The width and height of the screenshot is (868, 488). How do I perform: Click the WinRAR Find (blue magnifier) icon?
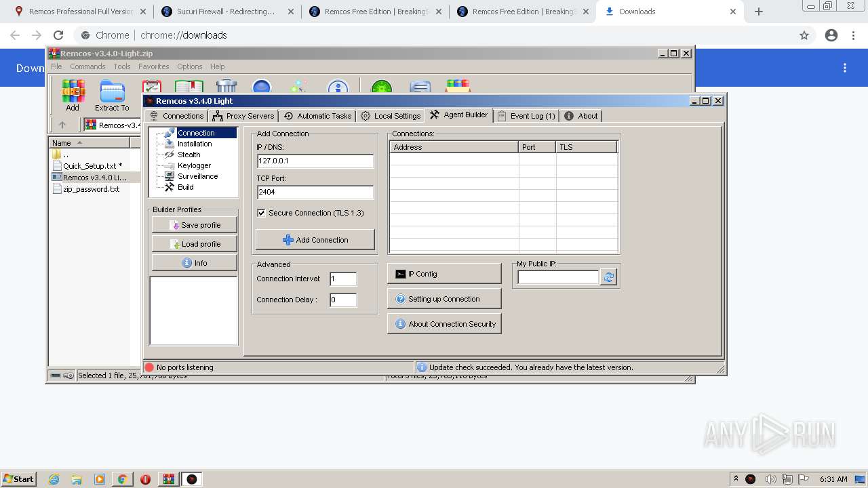pos(262,86)
